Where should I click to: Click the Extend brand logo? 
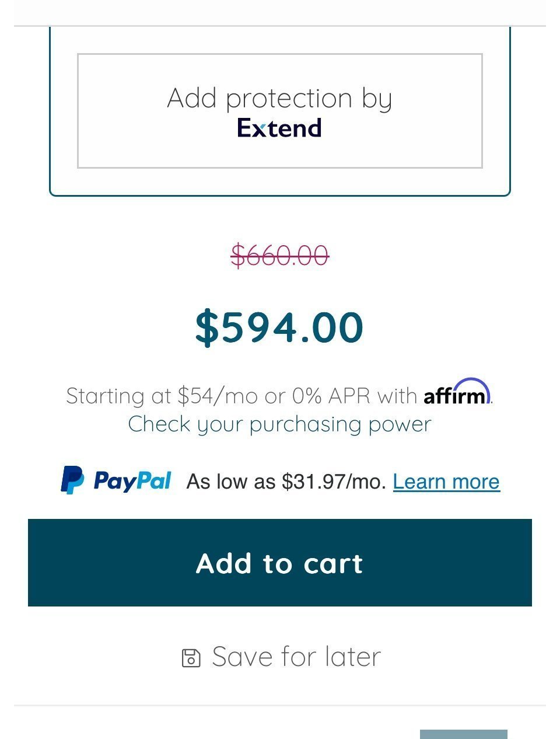tap(279, 128)
